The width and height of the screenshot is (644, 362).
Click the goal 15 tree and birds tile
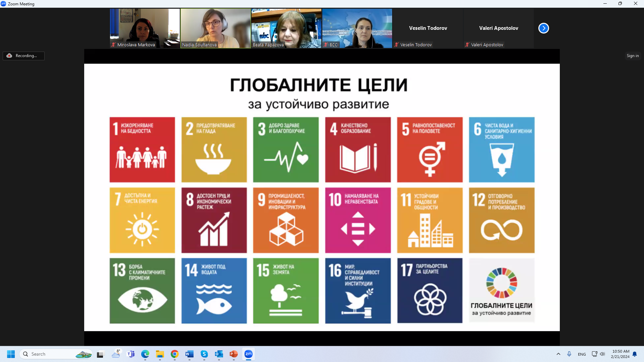(286, 291)
